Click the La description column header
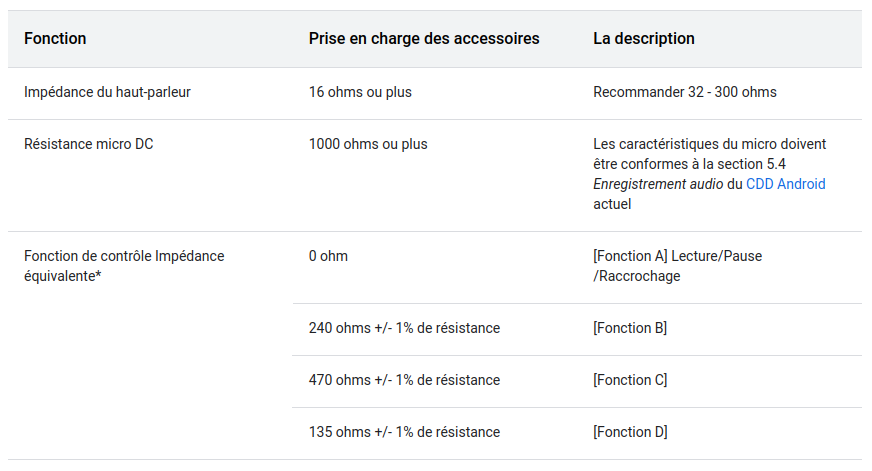Viewport: 872px width, 471px height. (x=643, y=38)
